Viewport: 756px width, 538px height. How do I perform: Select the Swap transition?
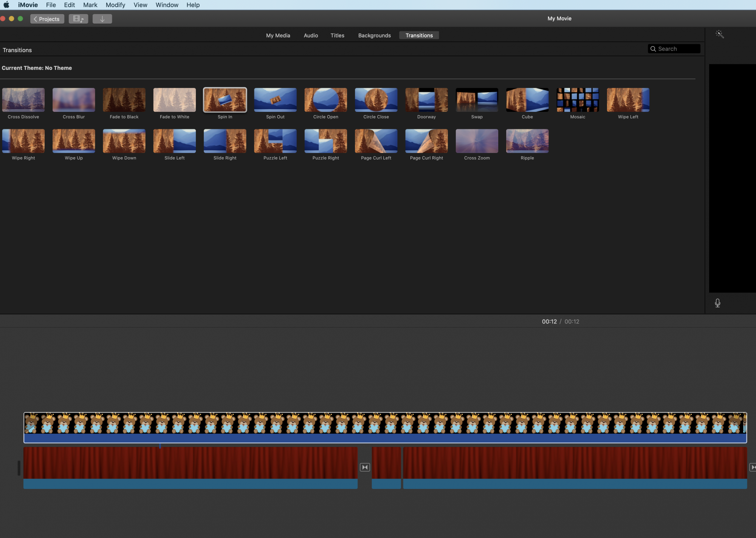click(x=477, y=100)
